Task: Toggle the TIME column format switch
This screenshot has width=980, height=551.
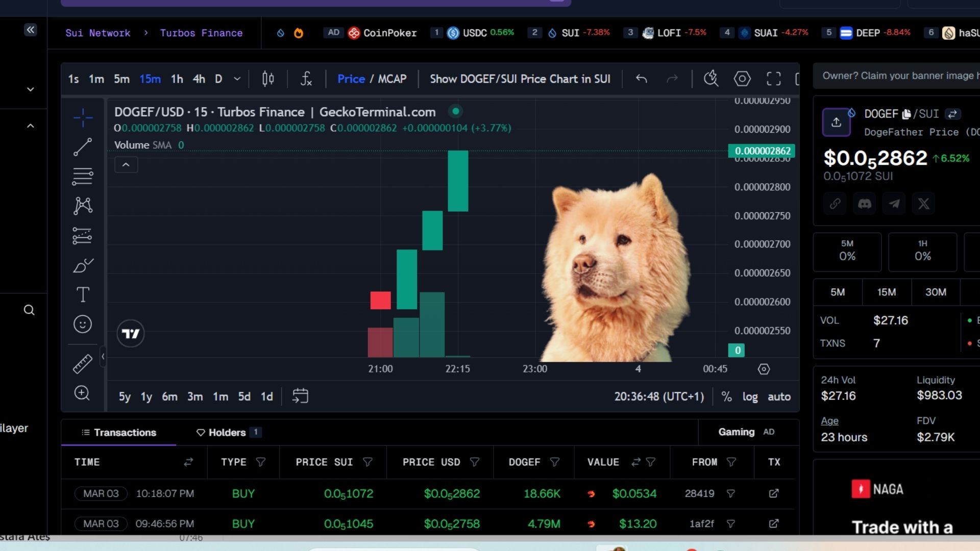Action: click(x=188, y=462)
